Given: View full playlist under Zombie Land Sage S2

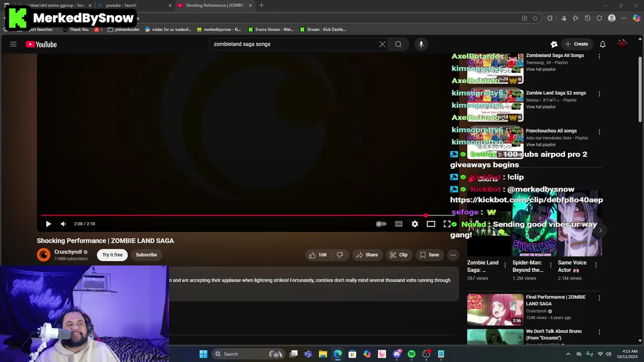Looking at the screenshot, I should [x=541, y=107].
